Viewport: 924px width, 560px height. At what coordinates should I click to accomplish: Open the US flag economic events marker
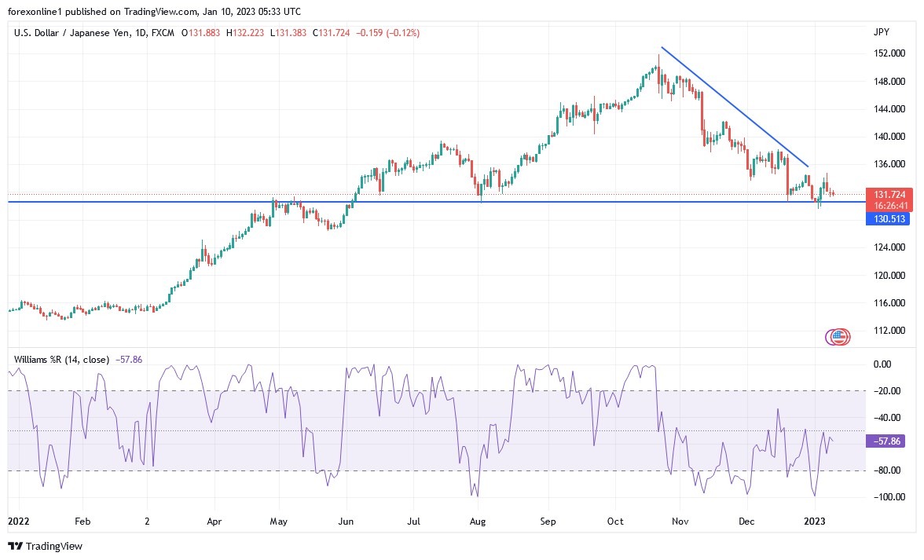[838, 336]
